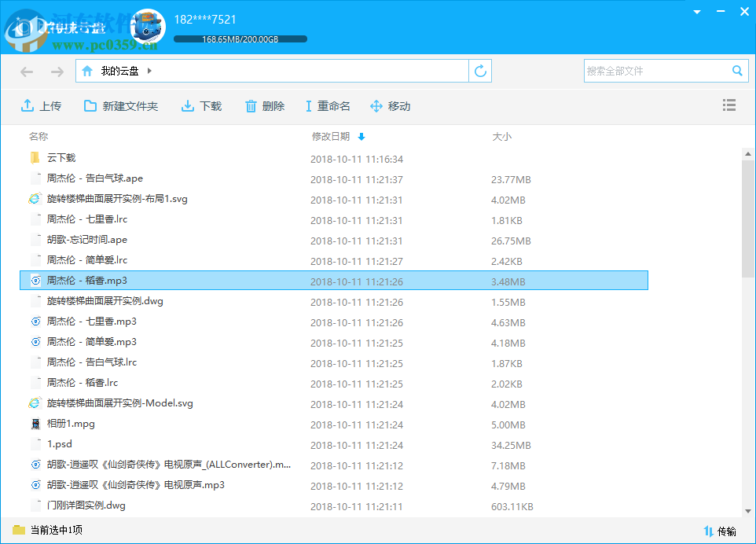This screenshot has height=544, width=756.
Task: Click scrollbar up arrow
Action: pos(748,154)
